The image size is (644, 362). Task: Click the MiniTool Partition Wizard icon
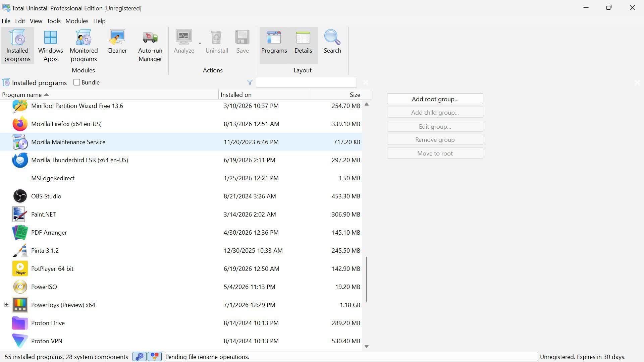(20, 106)
